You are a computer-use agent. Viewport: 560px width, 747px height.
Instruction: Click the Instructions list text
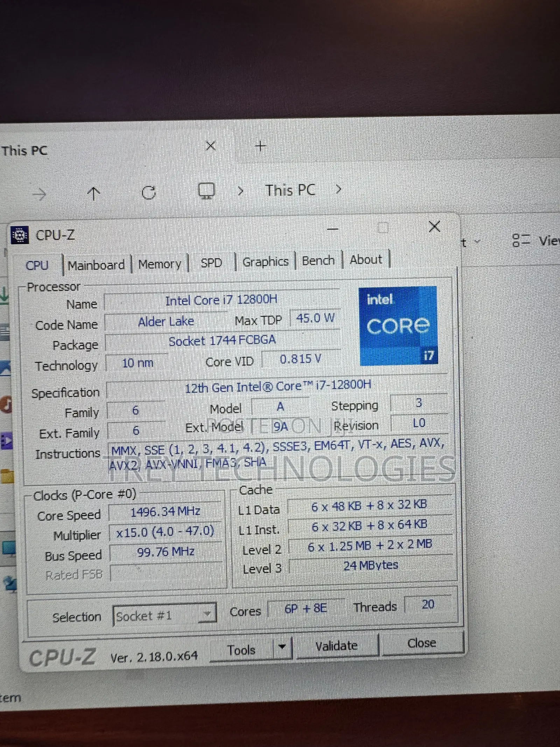(276, 454)
